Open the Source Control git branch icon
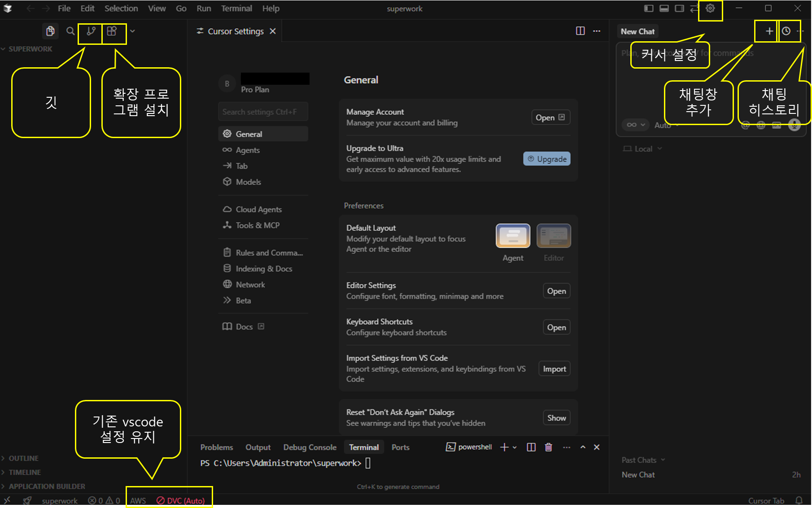The image size is (812, 508). [x=91, y=31]
